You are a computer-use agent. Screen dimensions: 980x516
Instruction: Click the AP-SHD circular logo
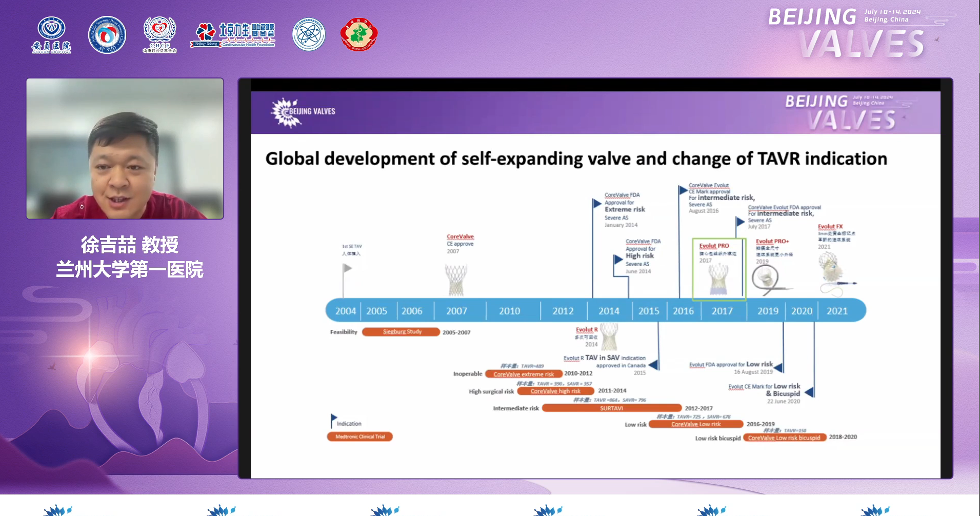[107, 35]
